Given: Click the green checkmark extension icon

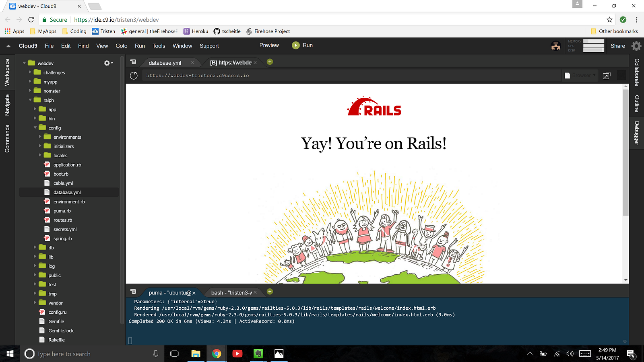Looking at the screenshot, I should click(x=623, y=20).
